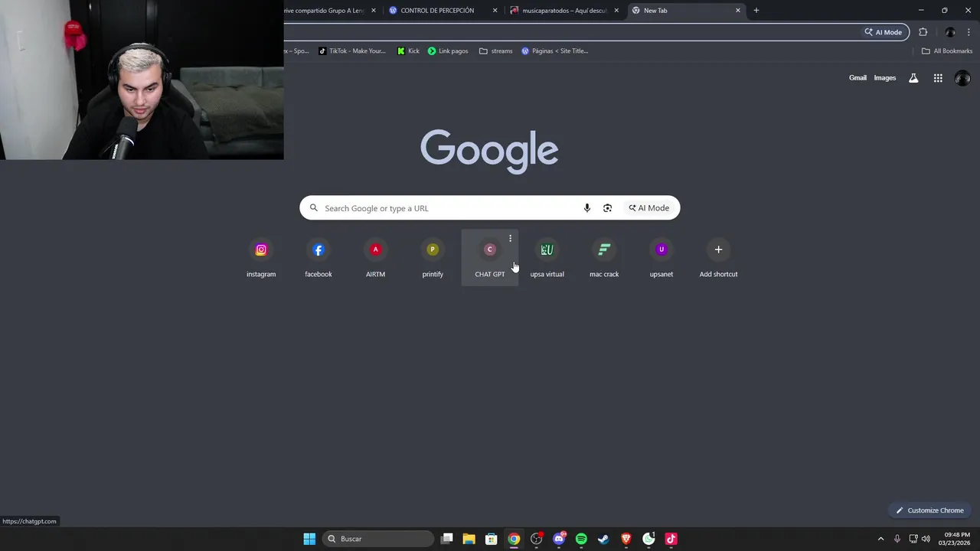Open Steam from the taskbar

tap(603, 539)
